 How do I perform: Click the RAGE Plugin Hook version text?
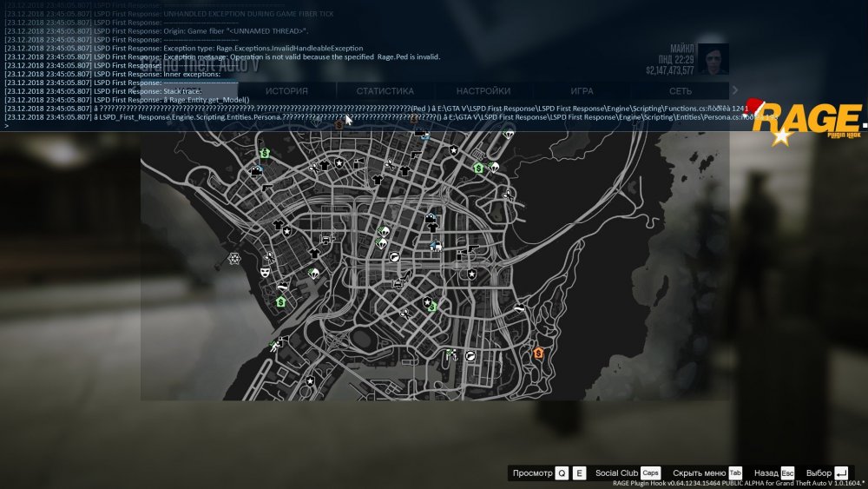(738, 484)
